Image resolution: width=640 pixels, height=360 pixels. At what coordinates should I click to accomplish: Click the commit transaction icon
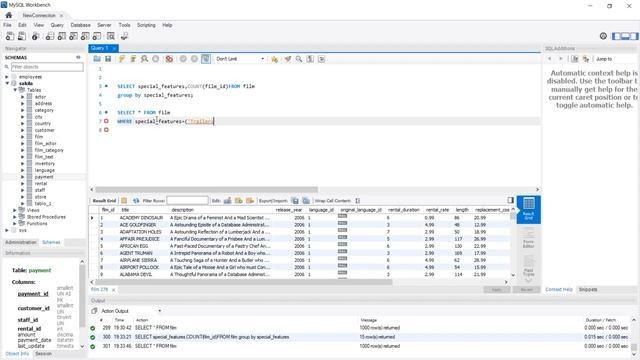pyautogui.click(x=183, y=59)
